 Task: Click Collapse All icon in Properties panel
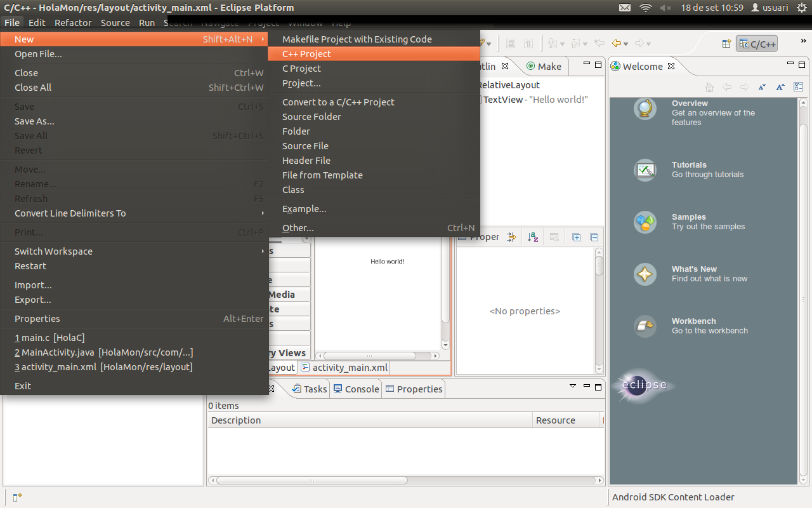click(594, 237)
